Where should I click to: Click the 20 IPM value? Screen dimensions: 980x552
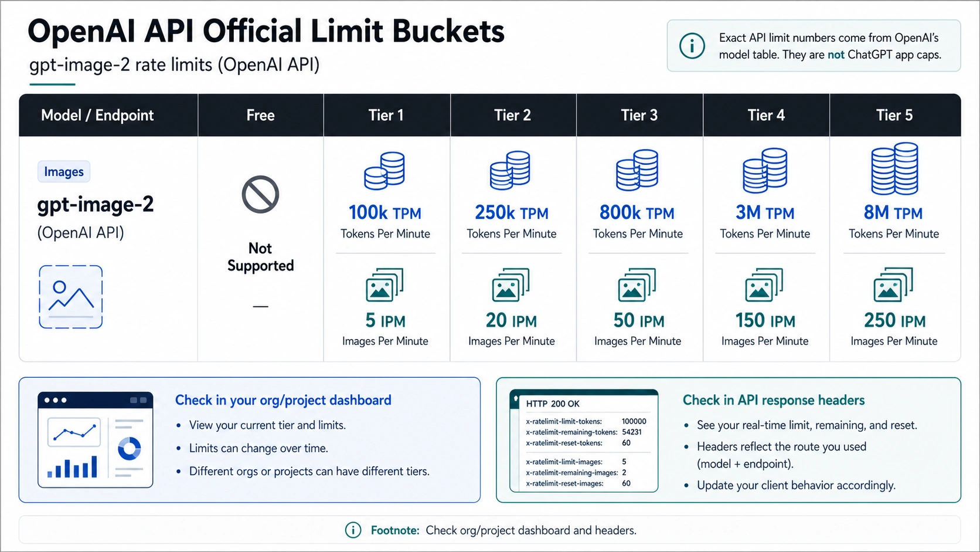tap(511, 320)
